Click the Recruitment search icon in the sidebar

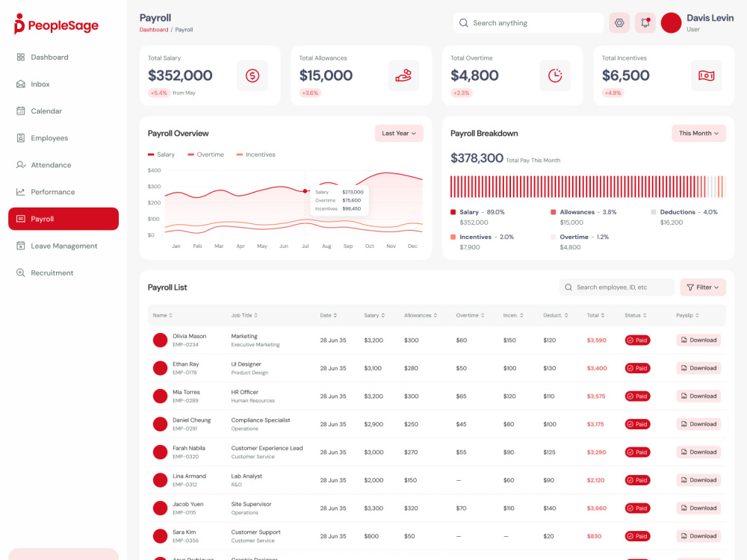[20, 273]
